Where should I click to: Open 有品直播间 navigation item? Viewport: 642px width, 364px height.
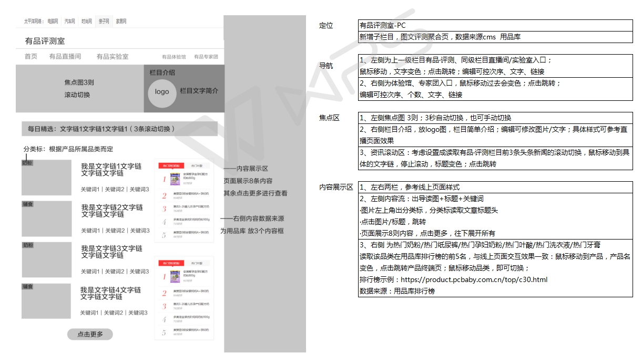[x=65, y=57]
